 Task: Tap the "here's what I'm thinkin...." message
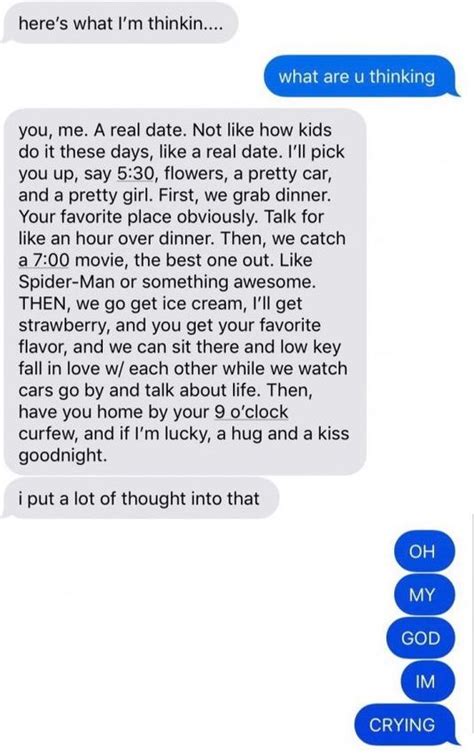pos(119,23)
